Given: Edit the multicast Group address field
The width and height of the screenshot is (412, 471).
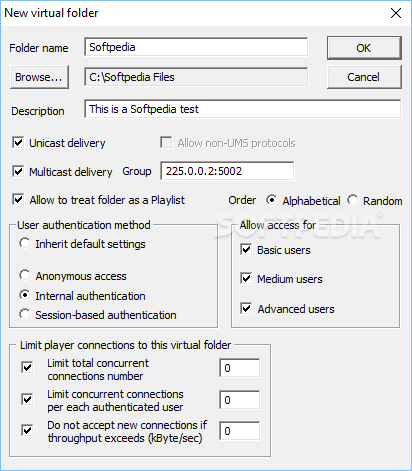Looking at the screenshot, I should tap(227, 171).
